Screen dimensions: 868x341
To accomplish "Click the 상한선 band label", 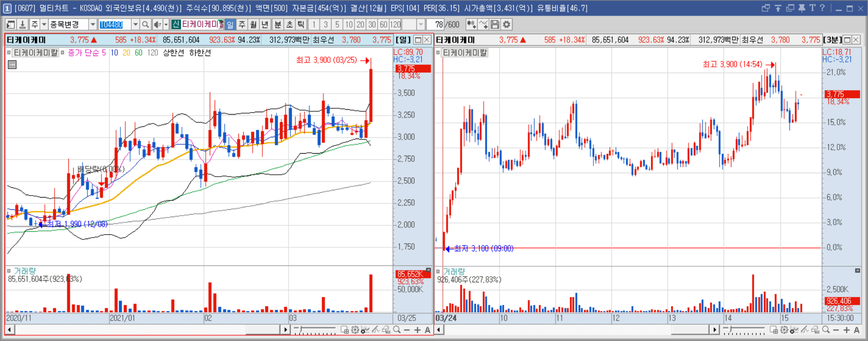I will [x=174, y=53].
